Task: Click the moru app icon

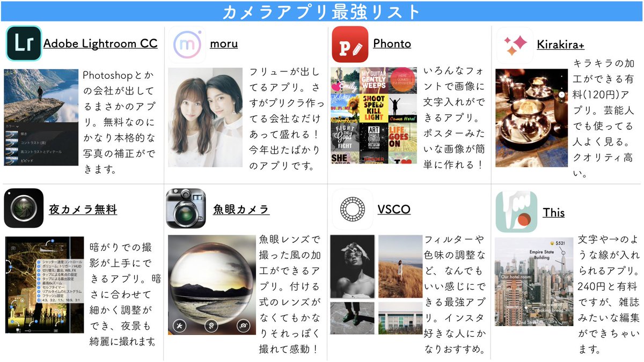Action: (x=187, y=45)
